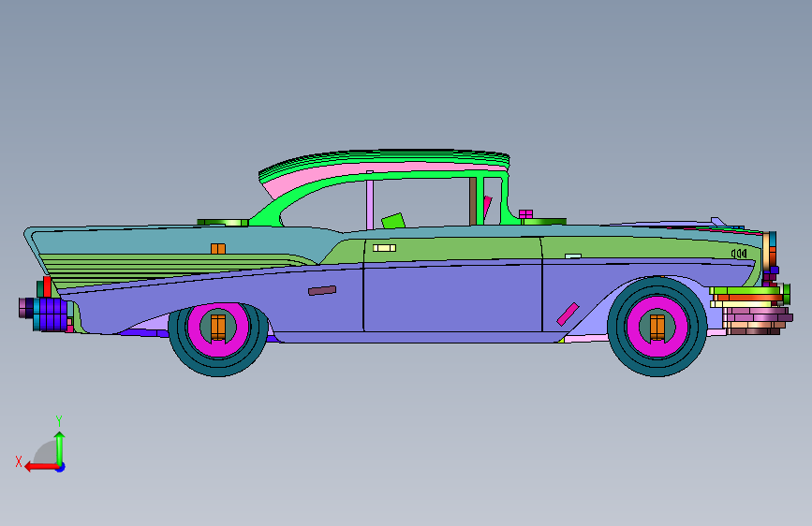812x526 pixels.
Task: Select the brown door handle on the rear quarter
Action: point(322,291)
